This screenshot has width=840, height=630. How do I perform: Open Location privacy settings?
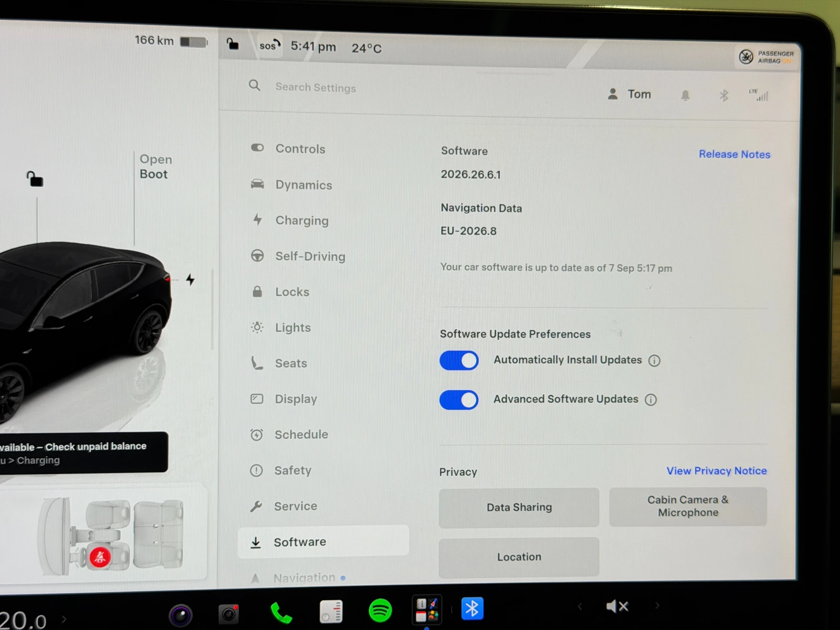pos(519,557)
